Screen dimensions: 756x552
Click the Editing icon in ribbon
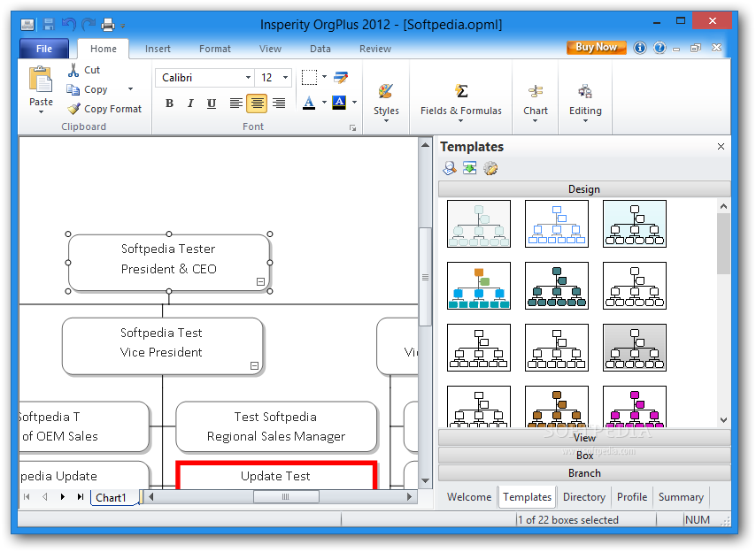coord(585,91)
